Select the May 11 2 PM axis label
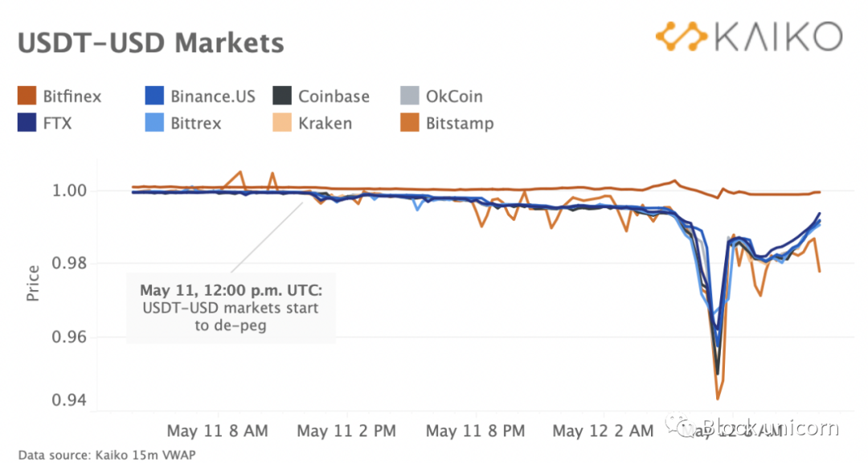868x463 pixels. point(346,432)
